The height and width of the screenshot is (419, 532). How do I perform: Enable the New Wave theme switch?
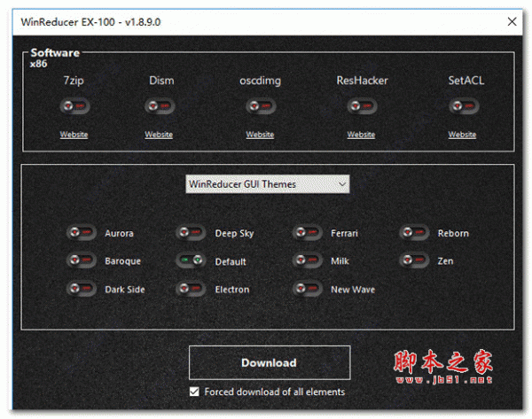click(308, 289)
